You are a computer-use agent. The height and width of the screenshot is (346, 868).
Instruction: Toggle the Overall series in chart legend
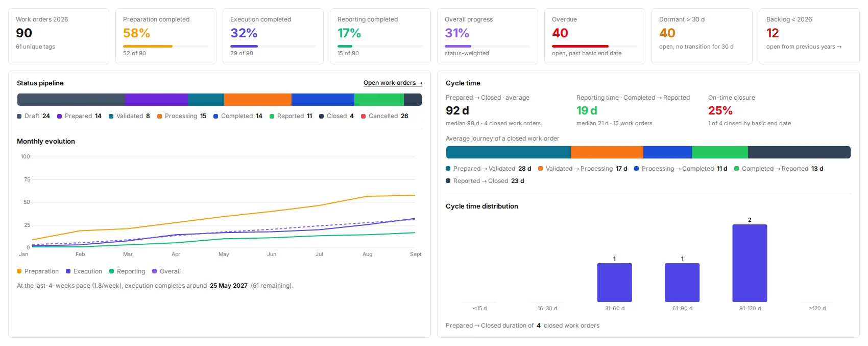coord(166,271)
